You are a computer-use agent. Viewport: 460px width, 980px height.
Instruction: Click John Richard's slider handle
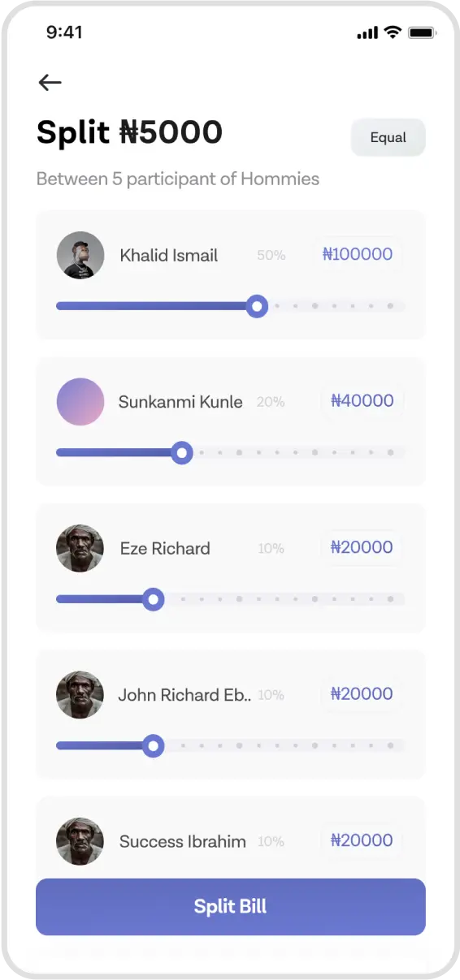pyautogui.click(x=154, y=746)
